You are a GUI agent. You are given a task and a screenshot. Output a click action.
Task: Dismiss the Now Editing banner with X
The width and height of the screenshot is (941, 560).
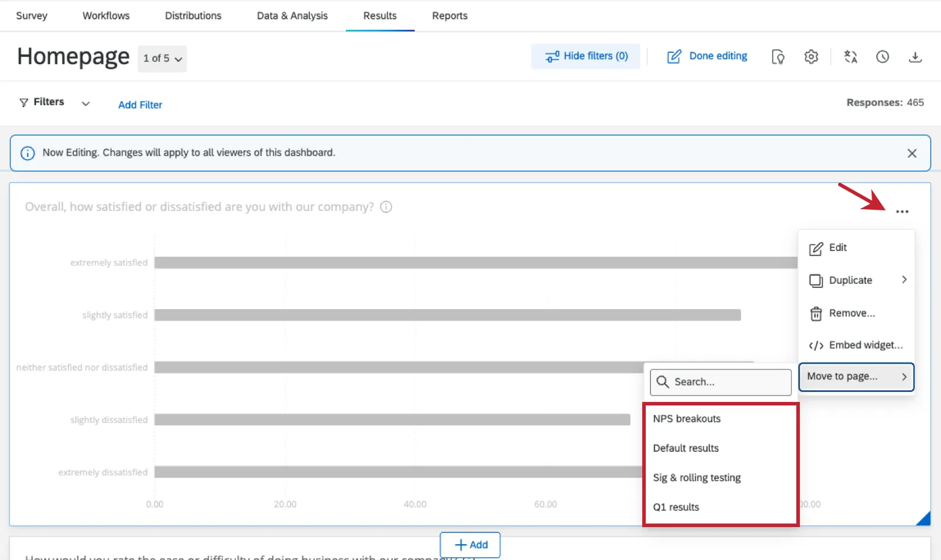click(912, 153)
